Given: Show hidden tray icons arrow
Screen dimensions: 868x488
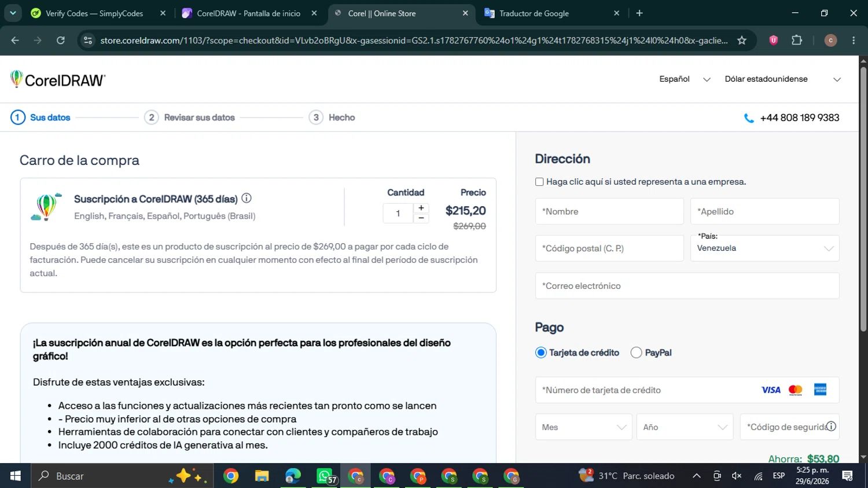Looking at the screenshot, I should (x=697, y=476).
